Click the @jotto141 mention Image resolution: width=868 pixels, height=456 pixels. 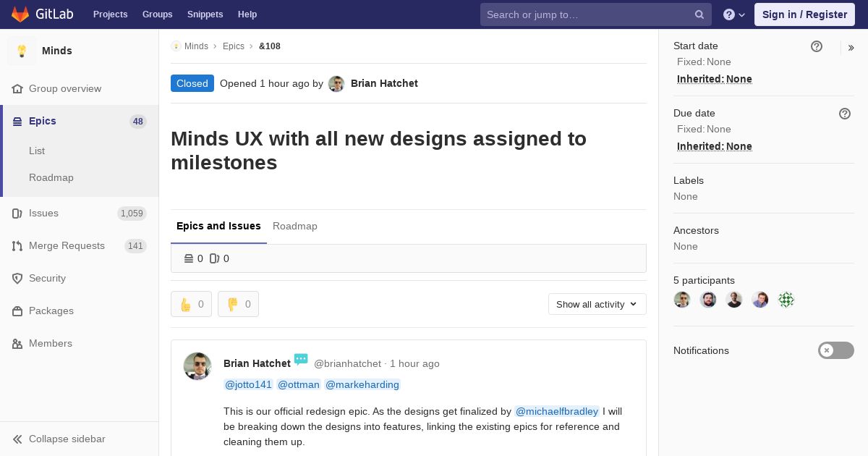(x=248, y=384)
